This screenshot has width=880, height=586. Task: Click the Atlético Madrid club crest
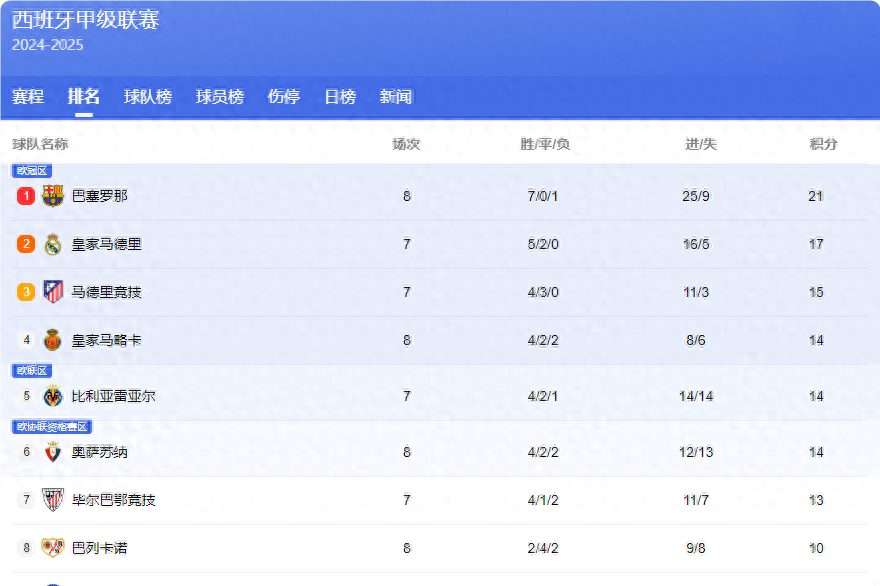53,292
